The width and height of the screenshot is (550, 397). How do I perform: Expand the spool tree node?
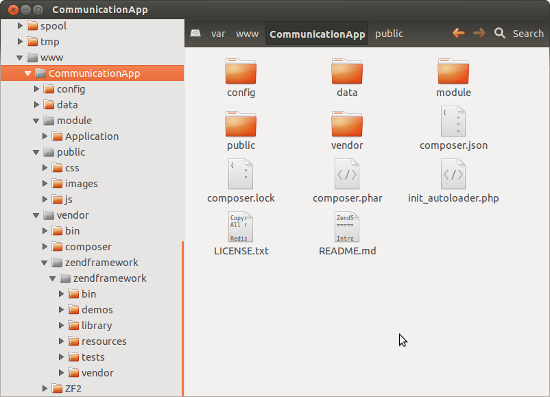(x=20, y=26)
